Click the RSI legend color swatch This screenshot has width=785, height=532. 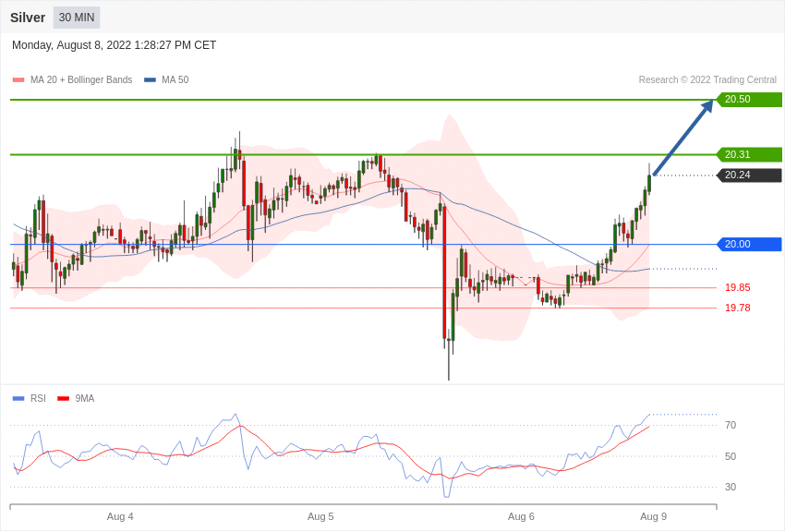click(x=18, y=398)
